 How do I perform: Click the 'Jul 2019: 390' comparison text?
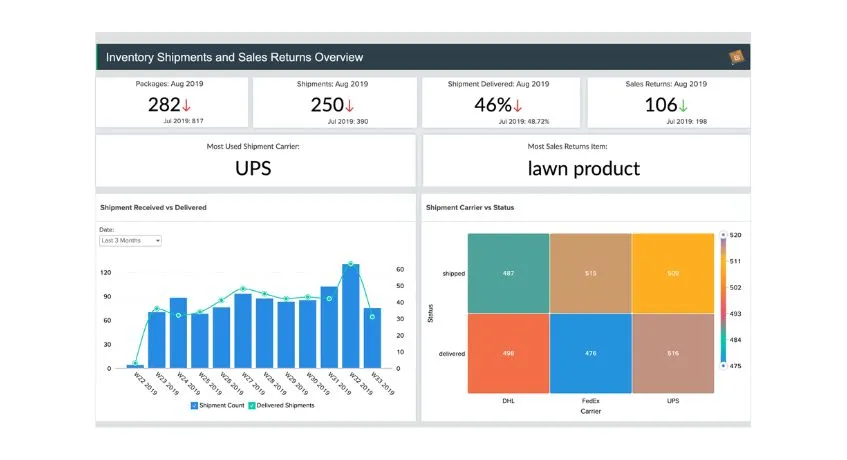(x=348, y=121)
